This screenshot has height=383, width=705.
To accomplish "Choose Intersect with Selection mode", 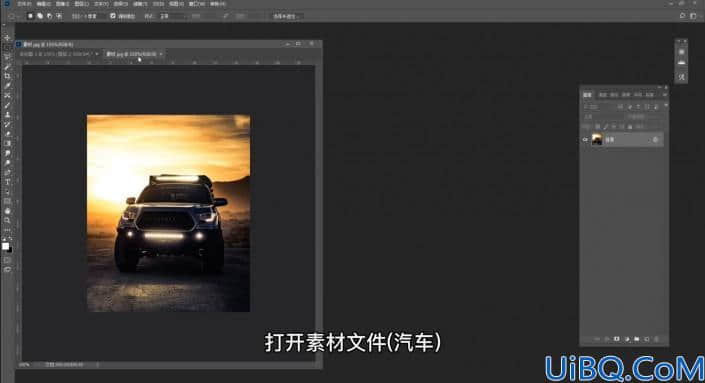I will coord(59,16).
